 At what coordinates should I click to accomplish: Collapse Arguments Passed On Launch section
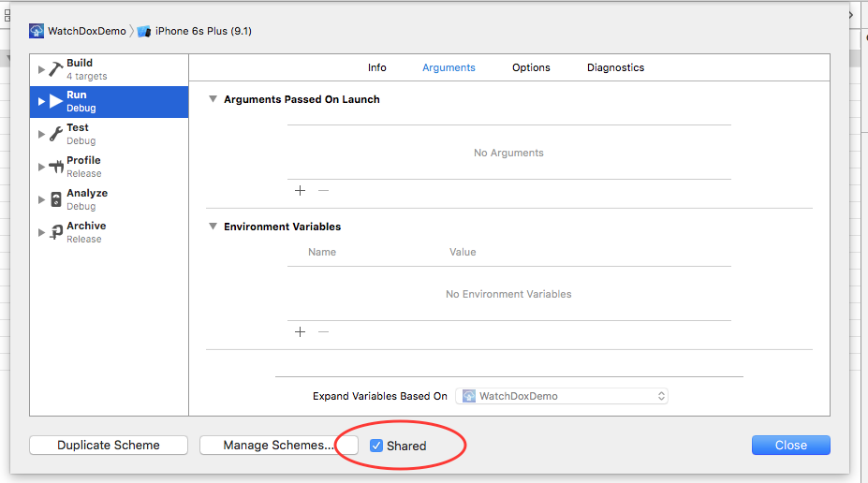[213, 99]
